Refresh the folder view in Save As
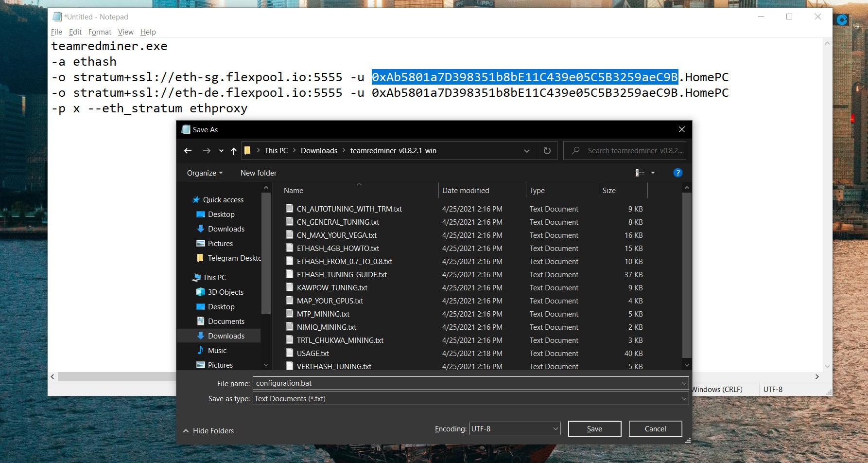Image resolution: width=868 pixels, height=463 pixels. pos(547,151)
